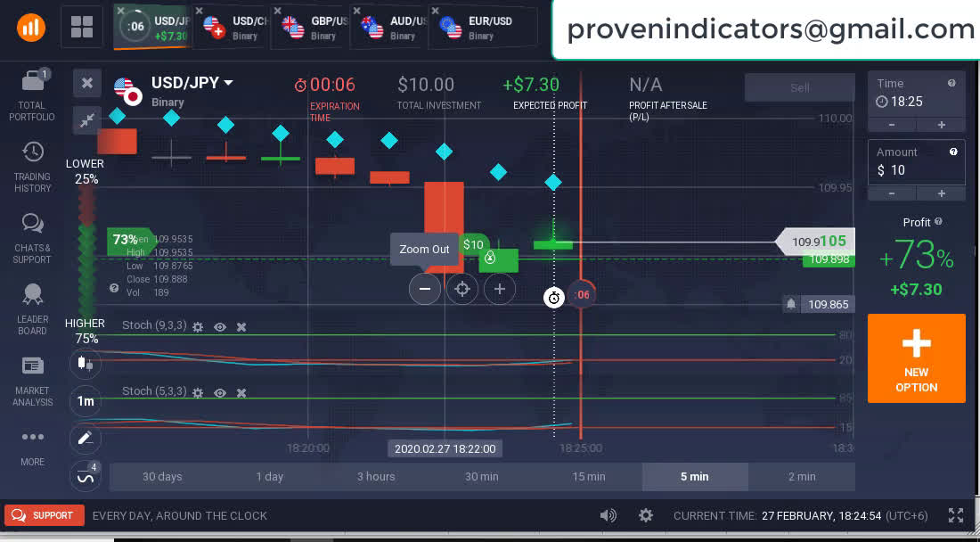The height and width of the screenshot is (542, 980).
Task: Click the Zoom Out minus button on chart
Action: pyautogui.click(x=425, y=289)
